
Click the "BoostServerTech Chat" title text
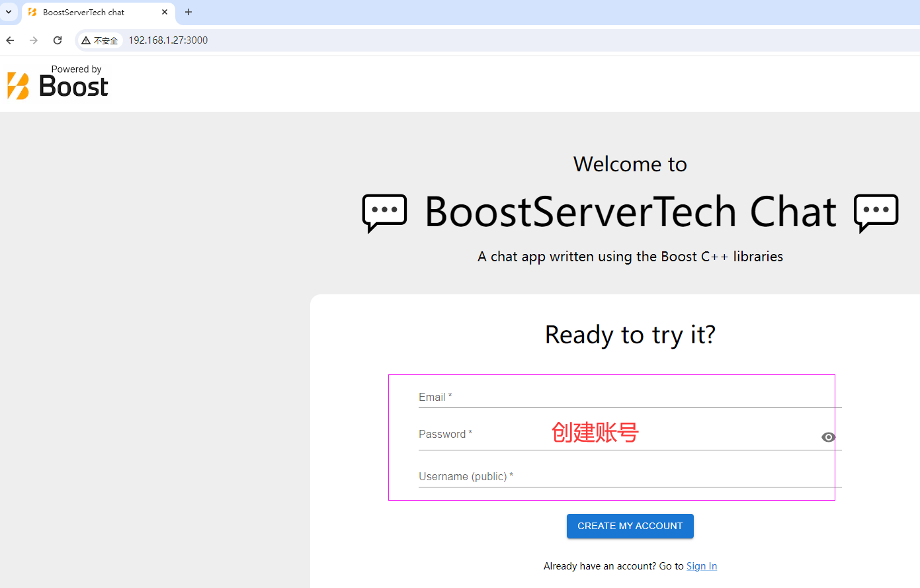coord(630,212)
